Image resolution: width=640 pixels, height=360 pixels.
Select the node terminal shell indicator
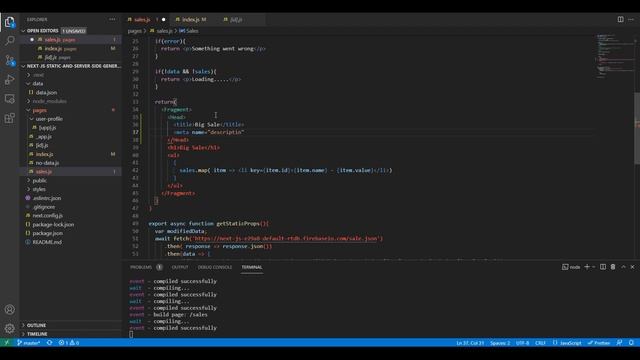(571, 267)
